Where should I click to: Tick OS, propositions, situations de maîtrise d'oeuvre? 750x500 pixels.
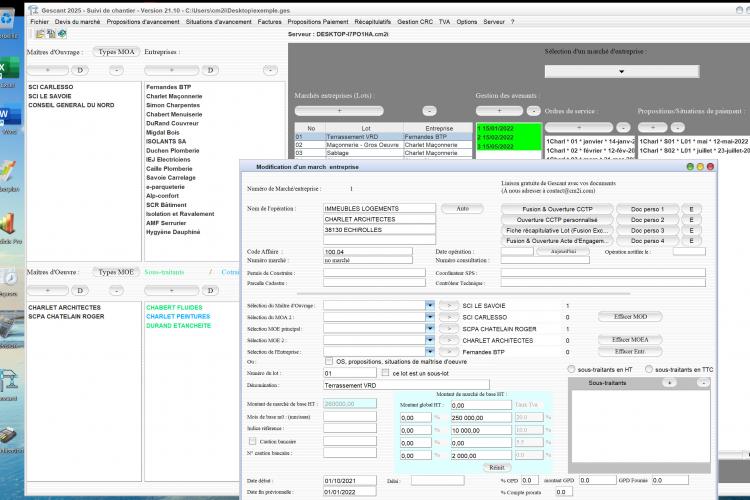tap(329, 361)
